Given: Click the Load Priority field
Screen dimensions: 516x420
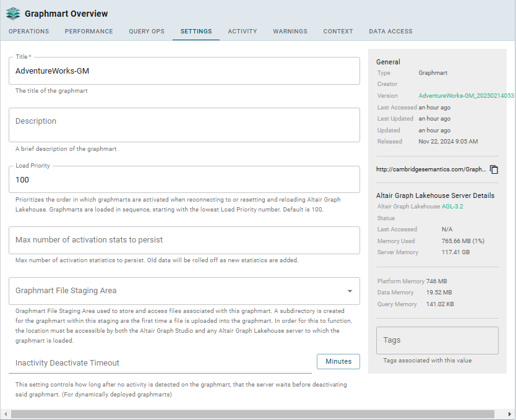Looking at the screenshot, I should pyautogui.click(x=184, y=180).
